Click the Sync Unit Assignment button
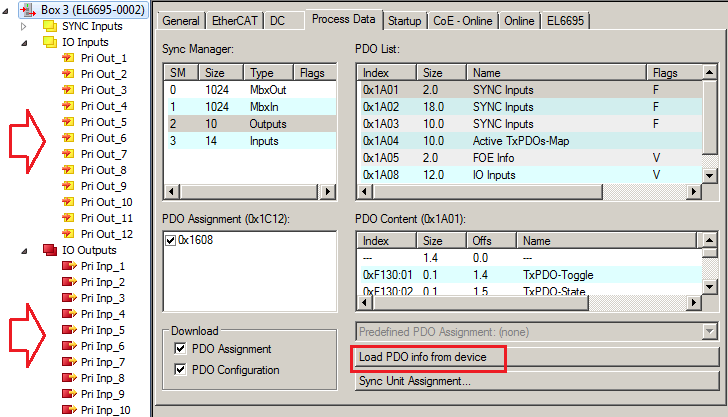Image resolution: width=728 pixels, height=417 pixels. click(537, 381)
